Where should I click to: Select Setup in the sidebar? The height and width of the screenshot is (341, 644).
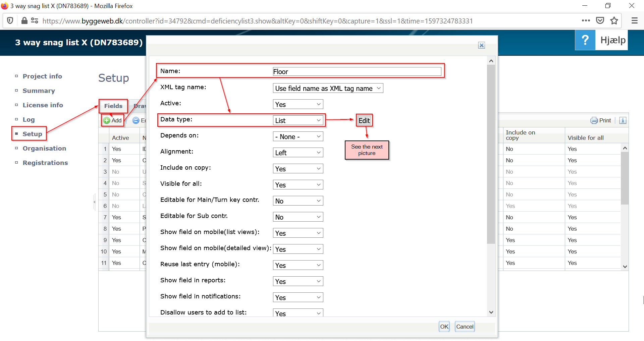pos(32,134)
